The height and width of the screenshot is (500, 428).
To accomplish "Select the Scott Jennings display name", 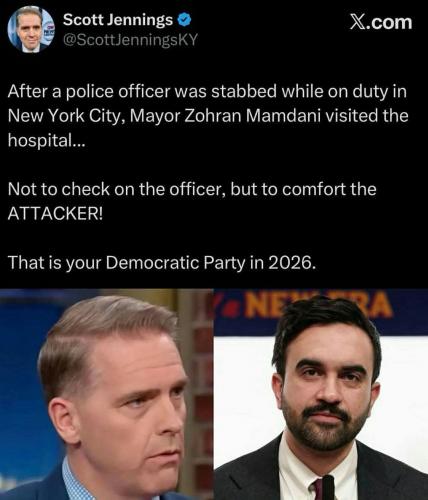I will [x=118, y=20].
